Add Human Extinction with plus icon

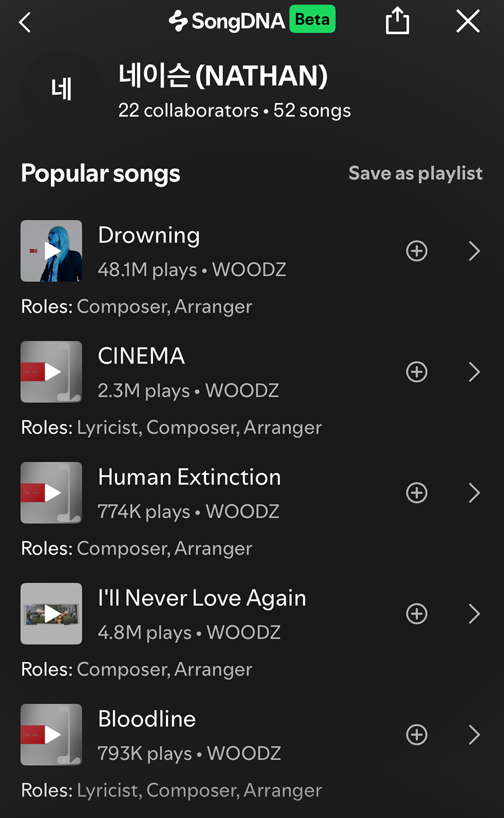click(417, 493)
